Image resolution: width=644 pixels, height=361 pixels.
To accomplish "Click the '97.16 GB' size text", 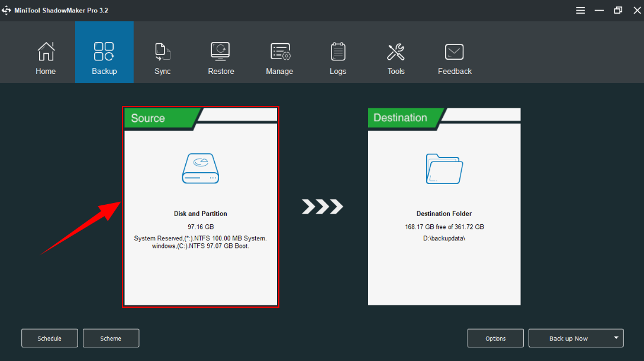I will coord(201,227).
